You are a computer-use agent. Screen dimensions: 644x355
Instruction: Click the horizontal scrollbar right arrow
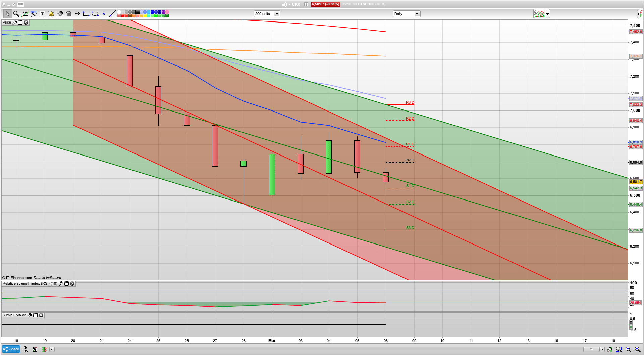602,349
